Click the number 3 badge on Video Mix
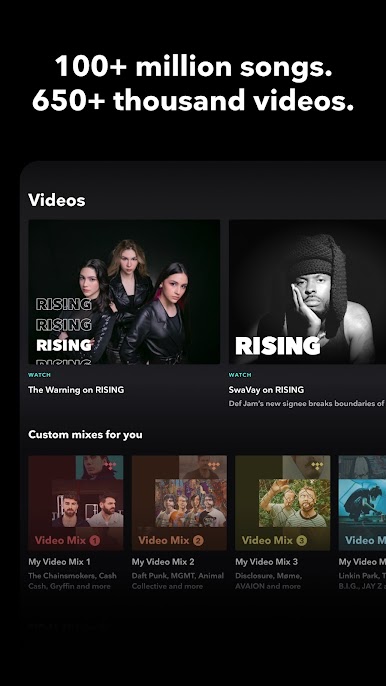This screenshot has width=386, height=686. pyautogui.click(x=302, y=541)
